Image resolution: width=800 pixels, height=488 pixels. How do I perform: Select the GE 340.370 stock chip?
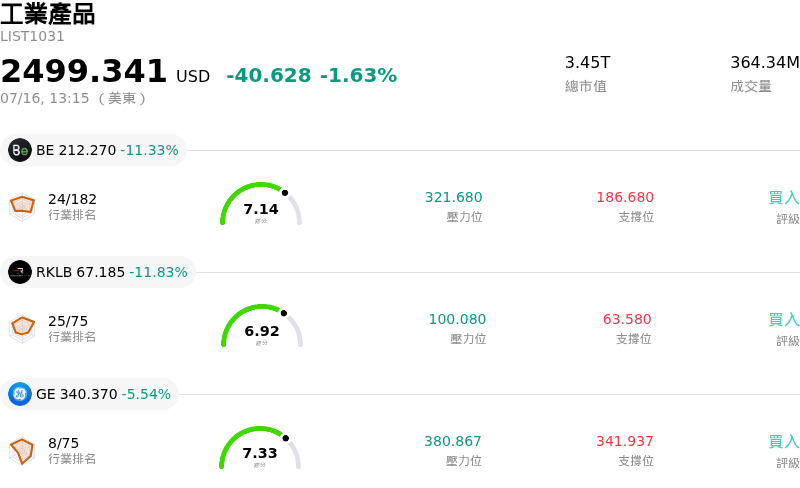pyautogui.click(x=89, y=394)
